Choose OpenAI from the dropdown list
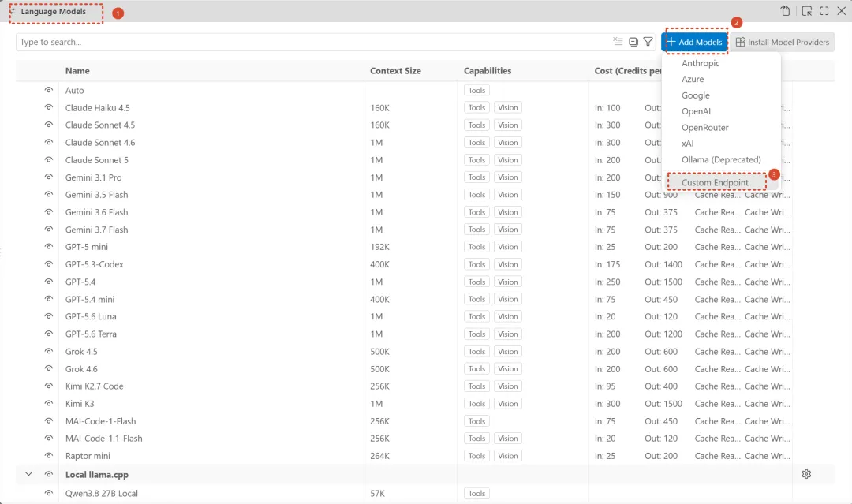The height and width of the screenshot is (504, 852). [696, 111]
